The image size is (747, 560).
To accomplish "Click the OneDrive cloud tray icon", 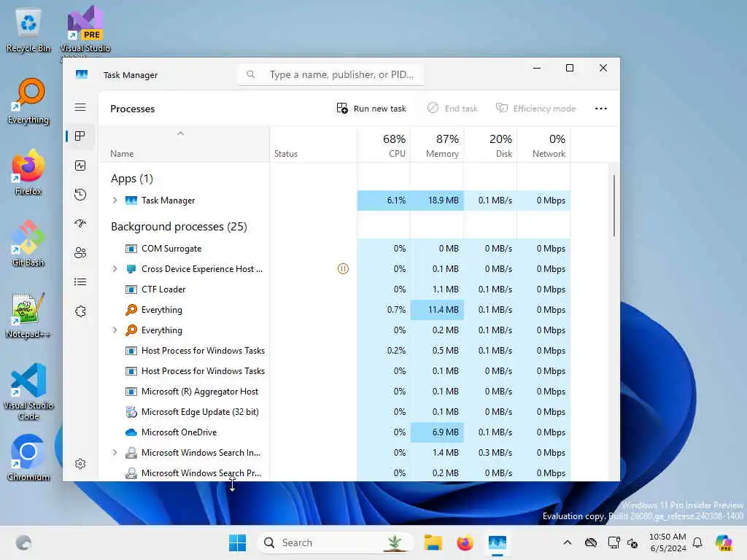I will [591, 542].
